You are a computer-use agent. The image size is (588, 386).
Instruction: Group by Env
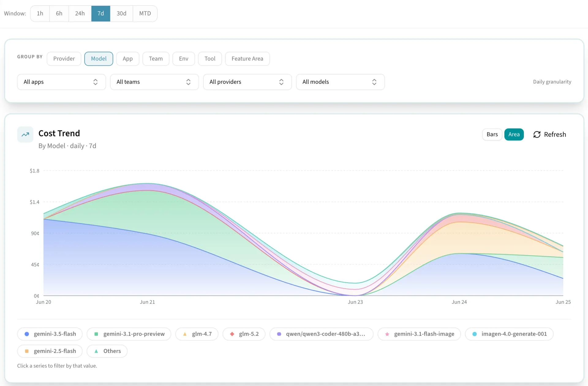pos(184,59)
